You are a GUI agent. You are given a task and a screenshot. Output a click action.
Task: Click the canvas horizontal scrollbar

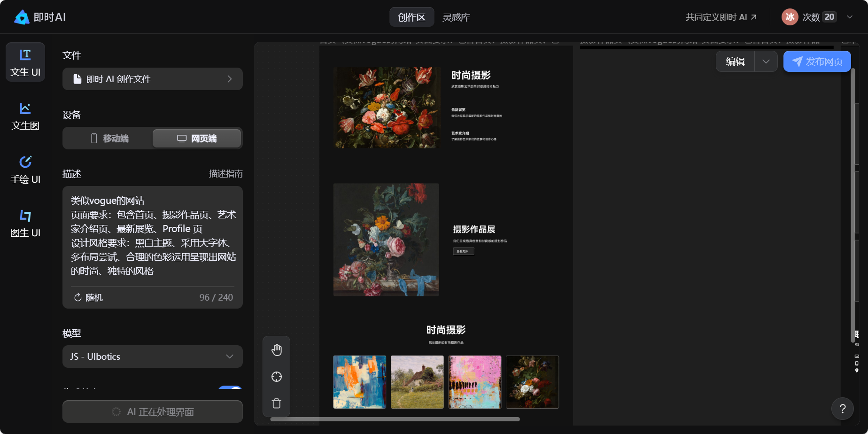(x=395, y=419)
